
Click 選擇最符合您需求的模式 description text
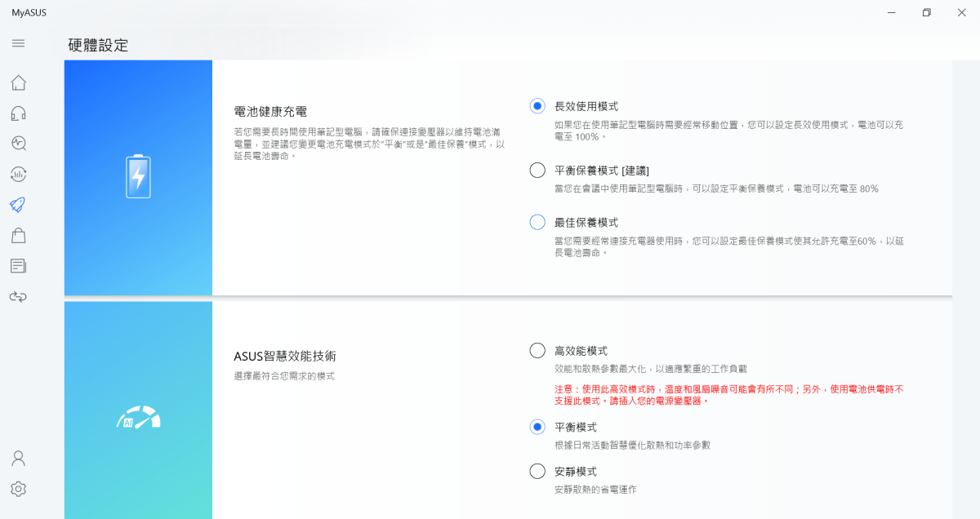[284, 376]
